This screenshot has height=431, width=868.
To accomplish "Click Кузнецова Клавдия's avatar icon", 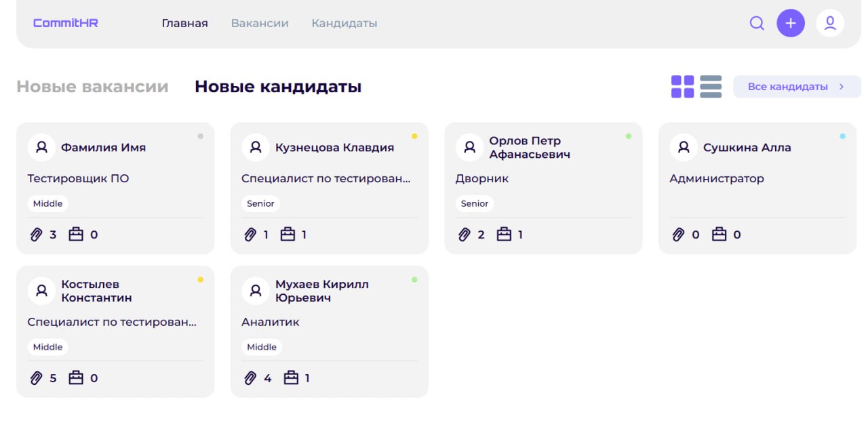I will pos(256,147).
